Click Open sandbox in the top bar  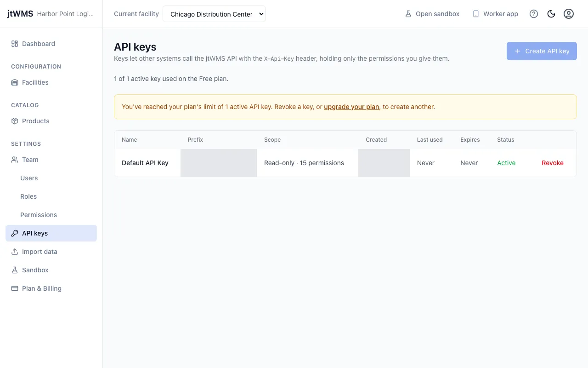pos(432,14)
